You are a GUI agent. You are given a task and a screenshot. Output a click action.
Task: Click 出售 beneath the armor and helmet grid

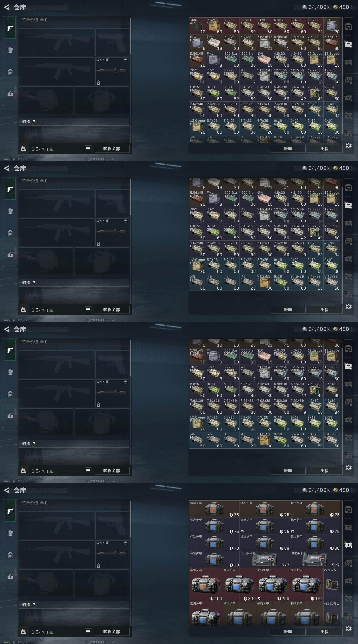coord(324,631)
